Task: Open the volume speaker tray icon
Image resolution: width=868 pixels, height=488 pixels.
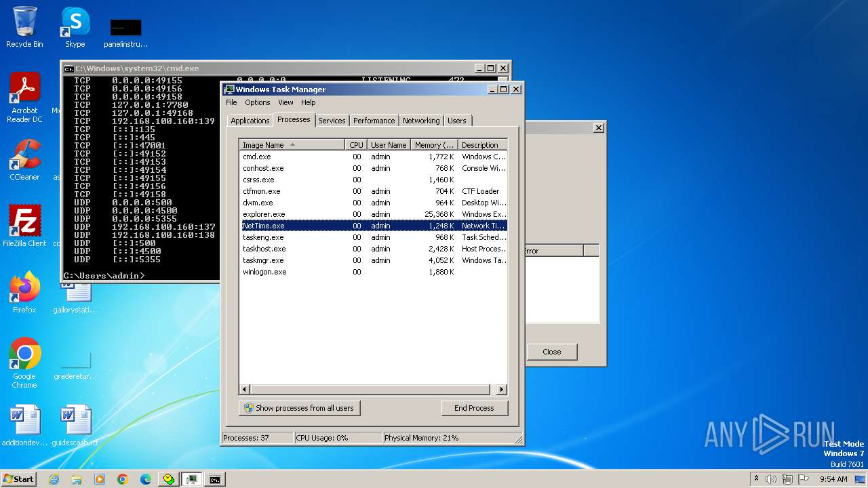Action: (x=771, y=479)
